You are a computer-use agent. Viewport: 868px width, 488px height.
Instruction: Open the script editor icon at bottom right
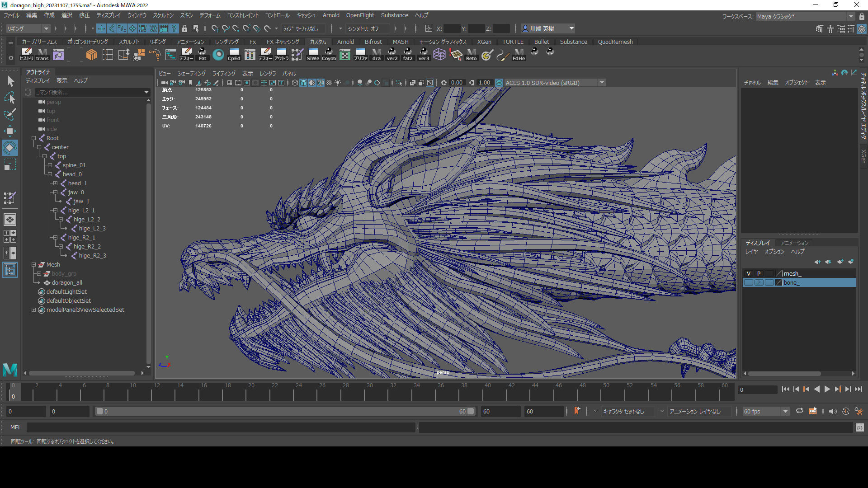860,427
